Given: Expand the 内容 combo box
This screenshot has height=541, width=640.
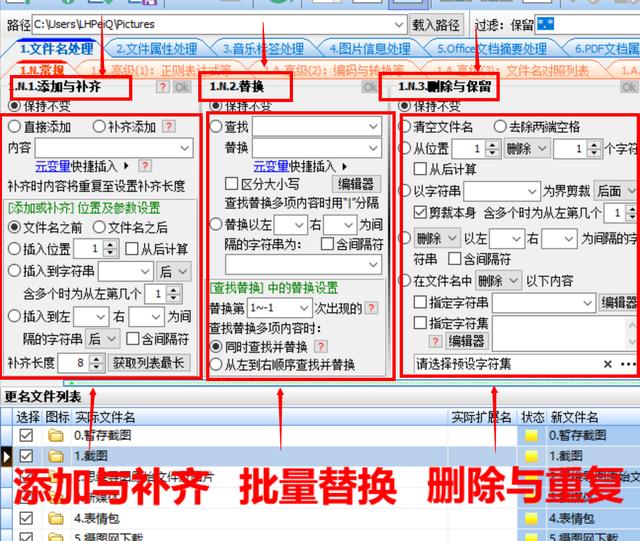Looking at the screenshot, I should pyautogui.click(x=185, y=148).
